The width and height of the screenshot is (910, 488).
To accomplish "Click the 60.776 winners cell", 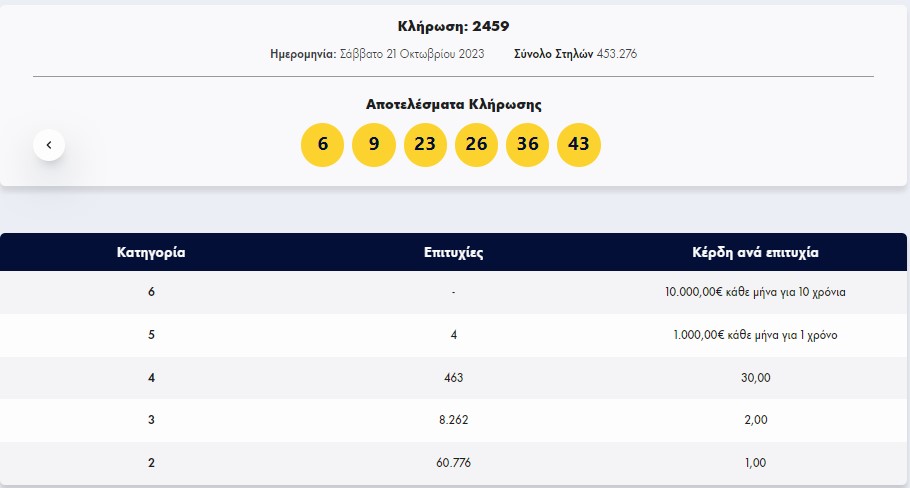I will click(454, 463).
